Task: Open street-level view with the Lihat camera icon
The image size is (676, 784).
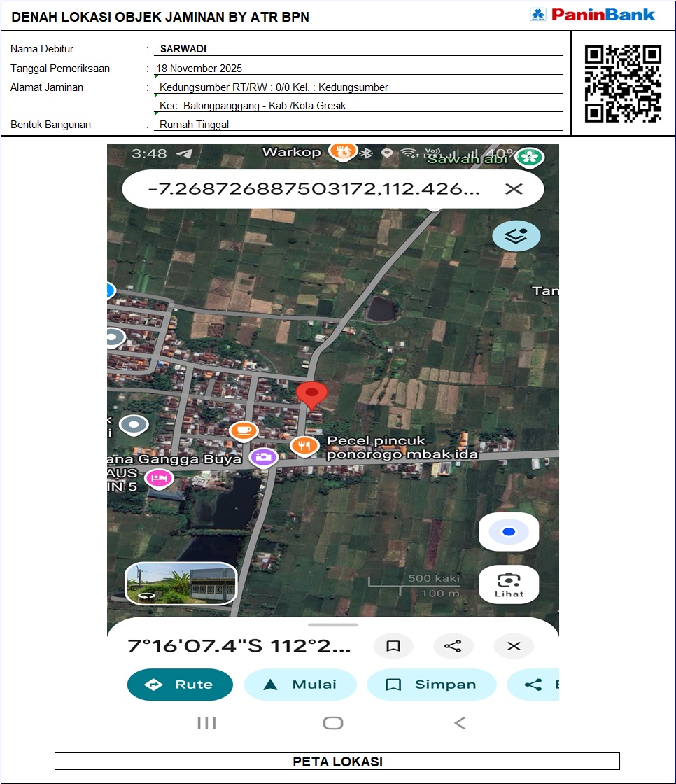Action: click(x=509, y=584)
